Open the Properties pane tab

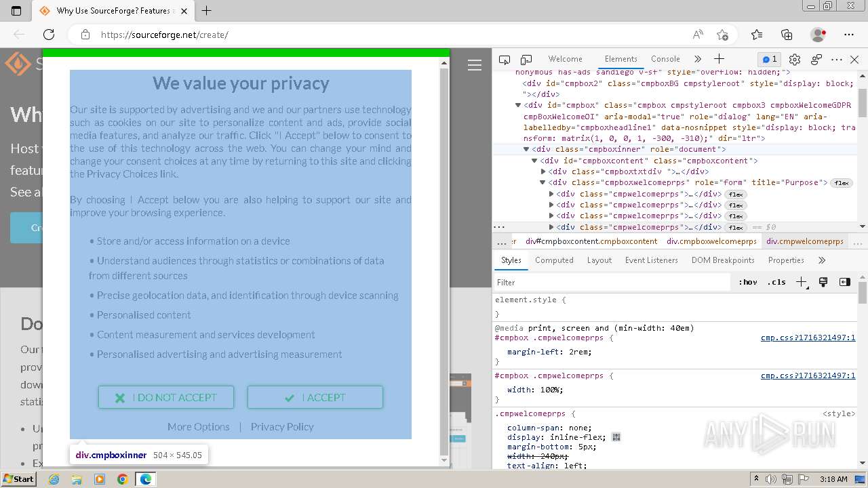(786, 260)
